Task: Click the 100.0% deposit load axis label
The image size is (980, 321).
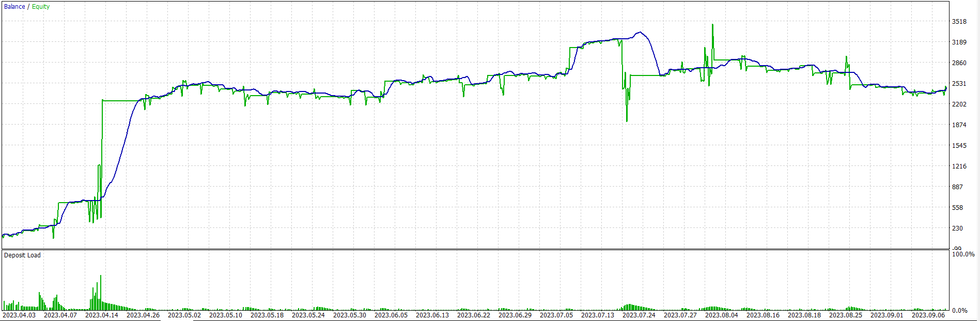Action: pyautogui.click(x=963, y=254)
